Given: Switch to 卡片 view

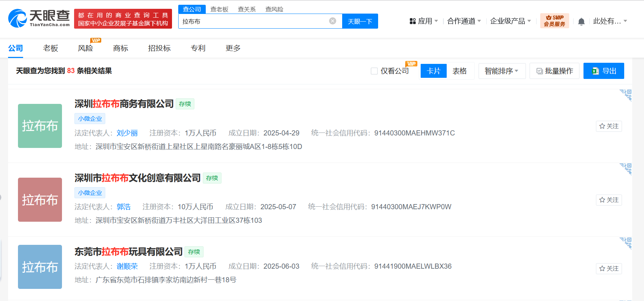Looking at the screenshot, I should (433, 71).
